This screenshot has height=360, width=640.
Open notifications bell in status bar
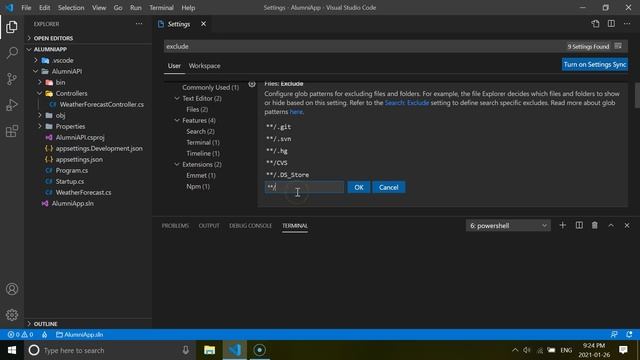point(629,335)
